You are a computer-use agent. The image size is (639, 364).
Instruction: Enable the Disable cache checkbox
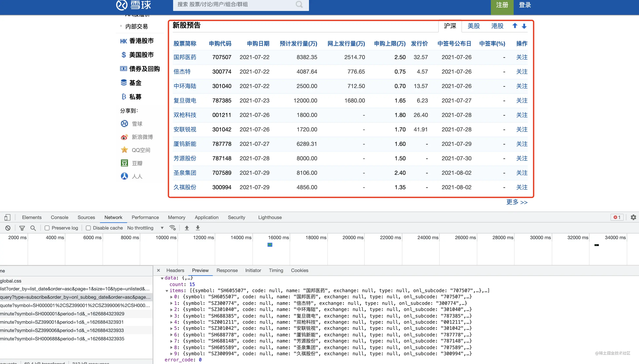[x=88, y=228]
